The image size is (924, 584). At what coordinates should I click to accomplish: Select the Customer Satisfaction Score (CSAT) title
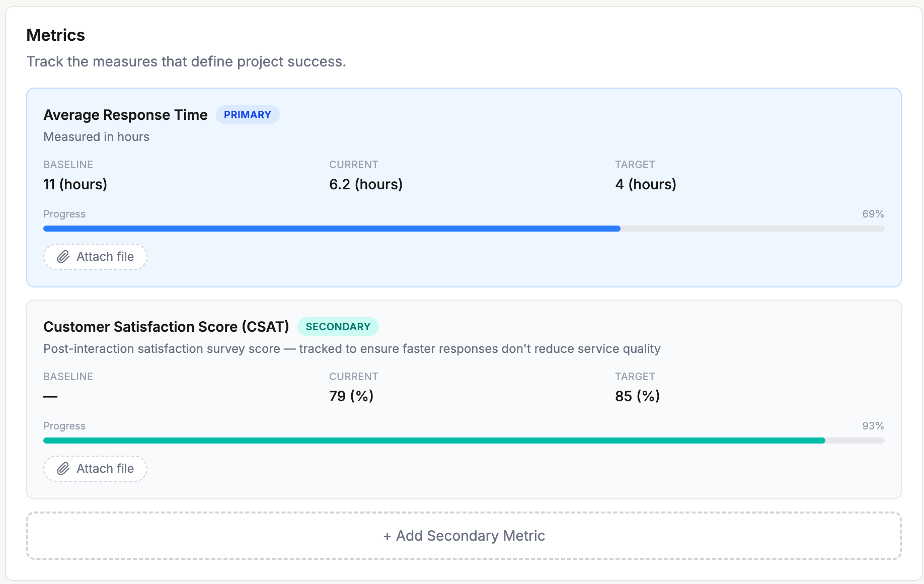(166, 327)
